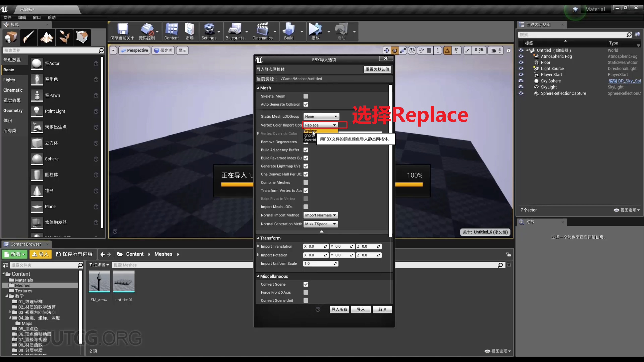Click the 导入所有 Import All button

(339, 309)
